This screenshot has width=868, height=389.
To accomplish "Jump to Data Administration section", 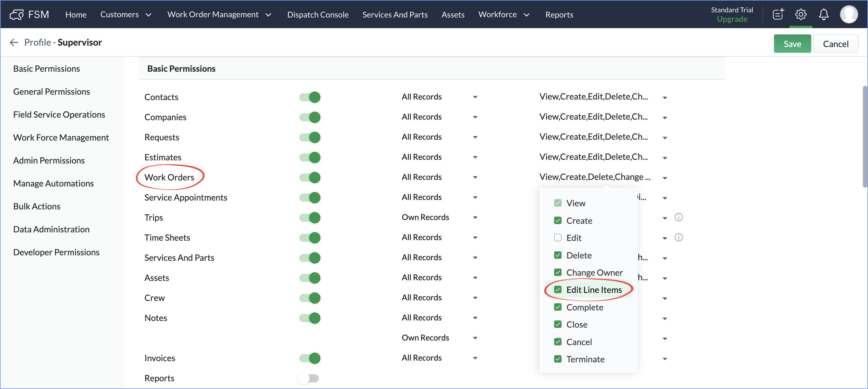I will pyautogui.click(x=51, y=229).
